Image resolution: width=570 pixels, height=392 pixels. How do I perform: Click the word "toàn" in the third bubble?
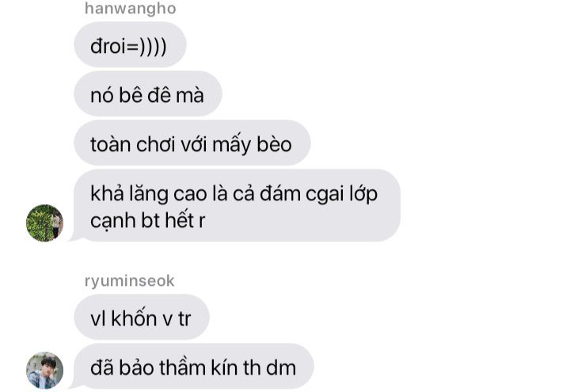(x=111, y=145)
